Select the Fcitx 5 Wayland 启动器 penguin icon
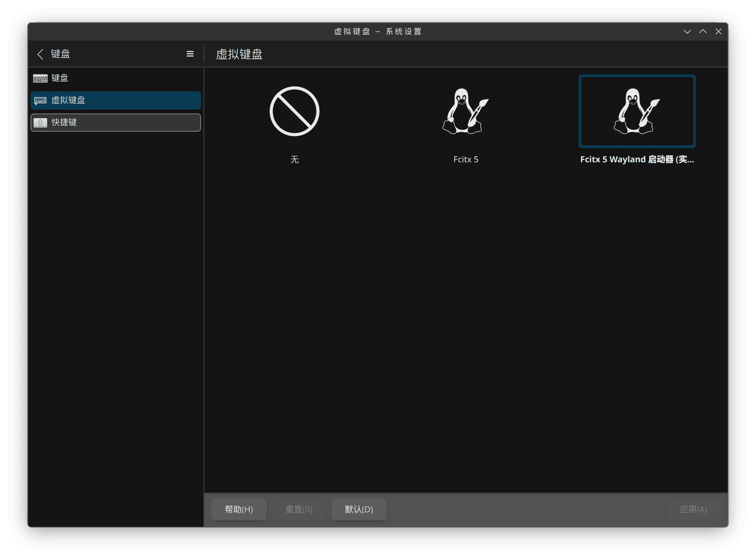This screenshot has width=756, height=560. coord(637,111)
